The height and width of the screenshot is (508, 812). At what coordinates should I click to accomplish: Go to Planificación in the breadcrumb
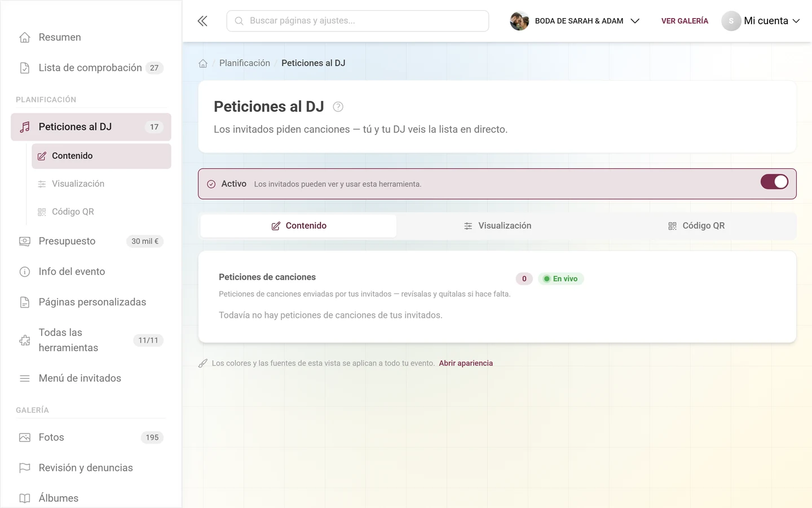[245, 63]
